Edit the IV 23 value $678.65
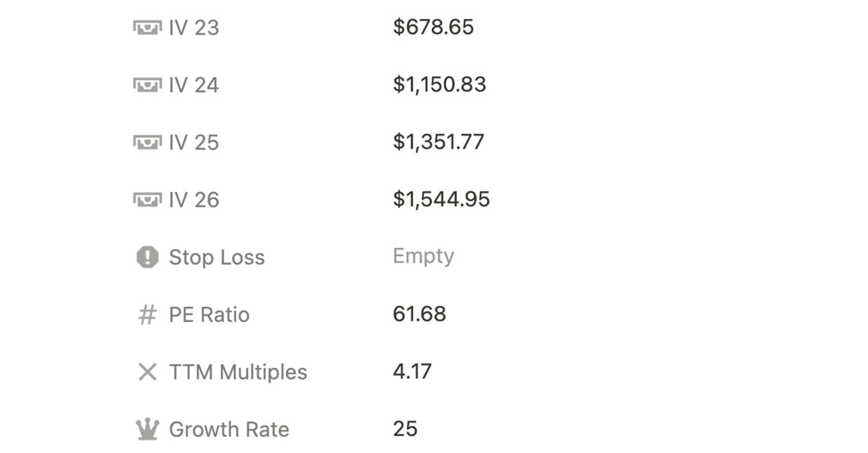Image resolution: width=868 pixels, height=453 pixels. (x=433, y=27)
